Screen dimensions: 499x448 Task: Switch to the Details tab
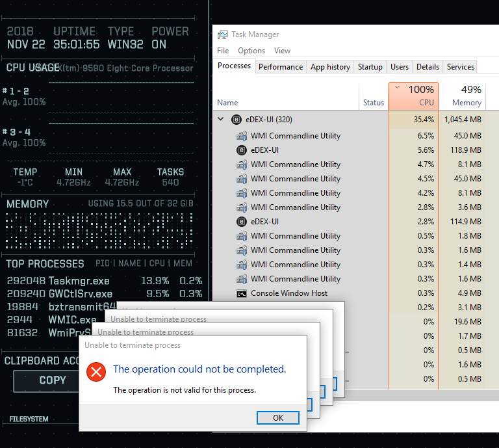(428, 67)
